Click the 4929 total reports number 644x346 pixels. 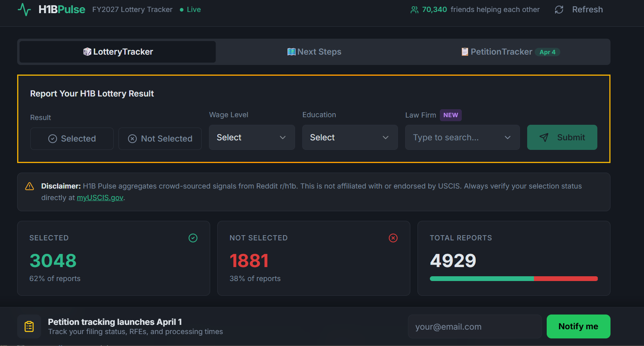coord(453,261)
